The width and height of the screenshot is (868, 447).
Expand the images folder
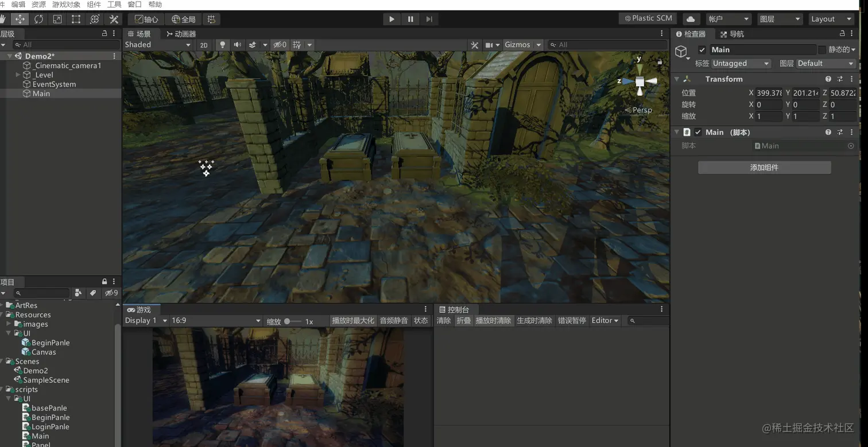(9, 324)
